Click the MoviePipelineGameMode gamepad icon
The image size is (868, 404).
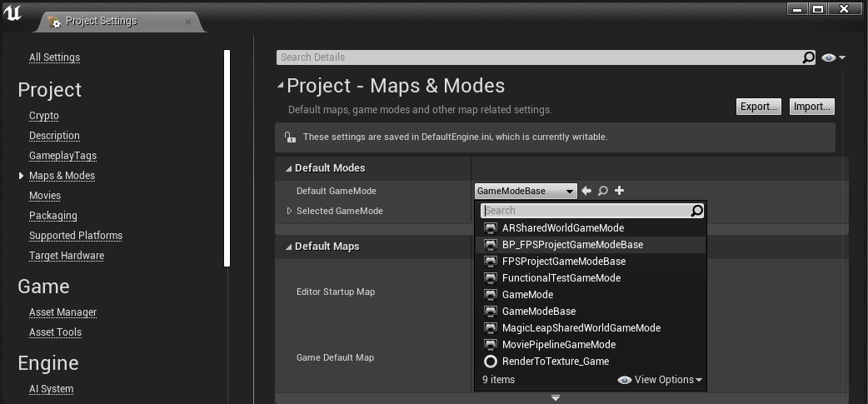[491, 344]
